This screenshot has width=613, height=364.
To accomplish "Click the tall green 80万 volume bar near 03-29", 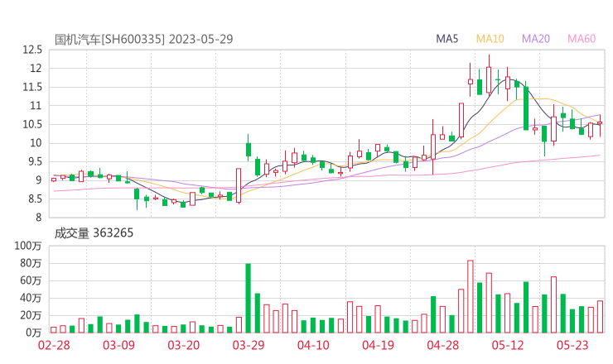I will click(x=248, y=298).
